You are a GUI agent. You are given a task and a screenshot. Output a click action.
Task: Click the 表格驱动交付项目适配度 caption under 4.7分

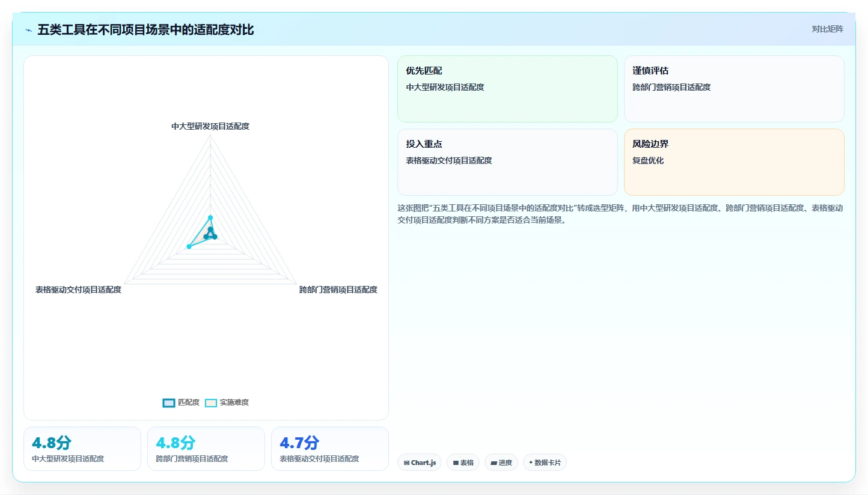(319, 459)
